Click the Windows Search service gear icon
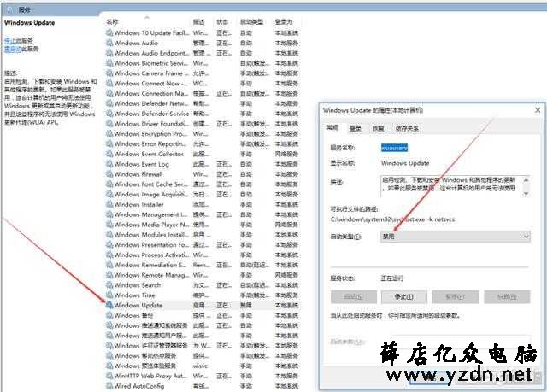547x392 pixels. pyautogui.click(x=109, y=285)
